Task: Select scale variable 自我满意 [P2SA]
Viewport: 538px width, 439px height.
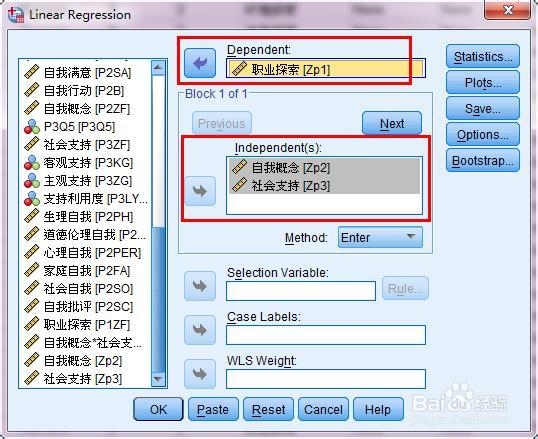Action: [x=78, y=72]
